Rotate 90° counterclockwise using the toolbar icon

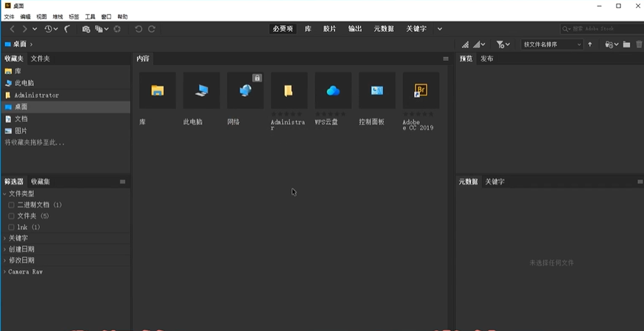138,29
